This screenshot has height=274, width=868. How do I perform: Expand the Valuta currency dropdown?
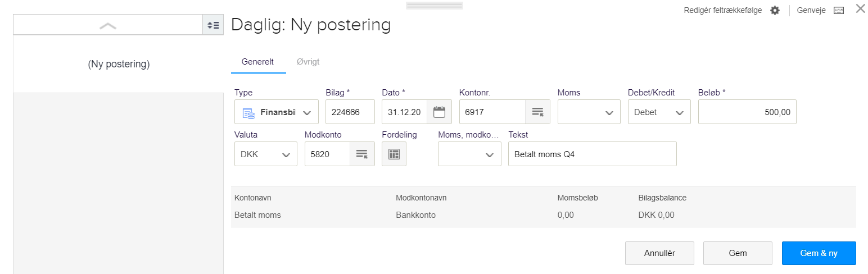tap(265, 154)
